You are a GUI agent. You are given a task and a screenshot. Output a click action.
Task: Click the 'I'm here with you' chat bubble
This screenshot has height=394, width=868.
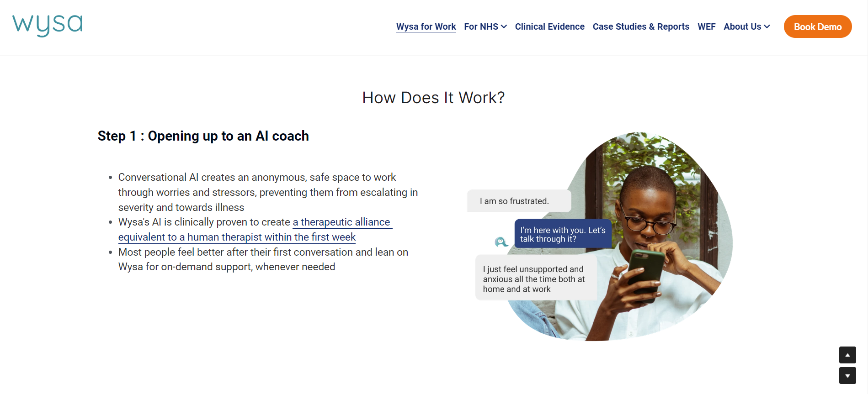point(563,234)
